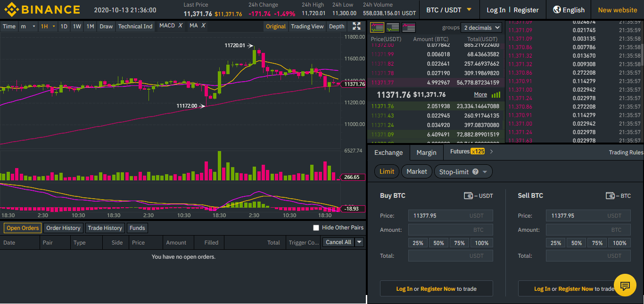
Task: Toggle Hide Other Pairs checkbox
Action: 316,228
